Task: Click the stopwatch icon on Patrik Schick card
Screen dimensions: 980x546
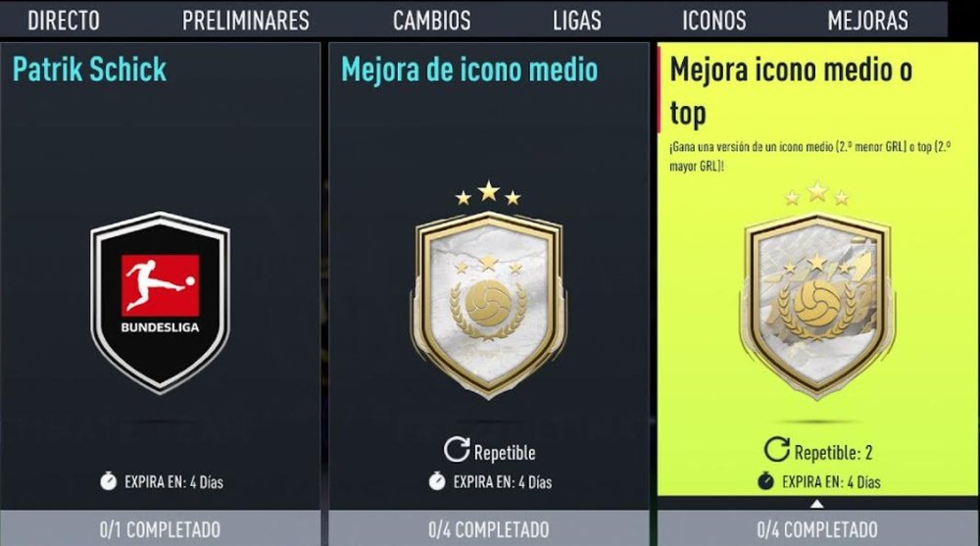Action: (108, 481)
